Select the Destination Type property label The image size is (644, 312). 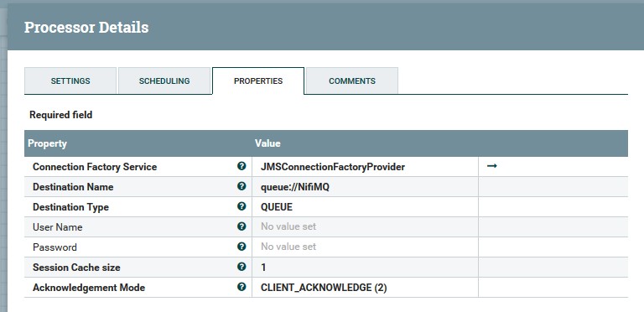(70, 207)
